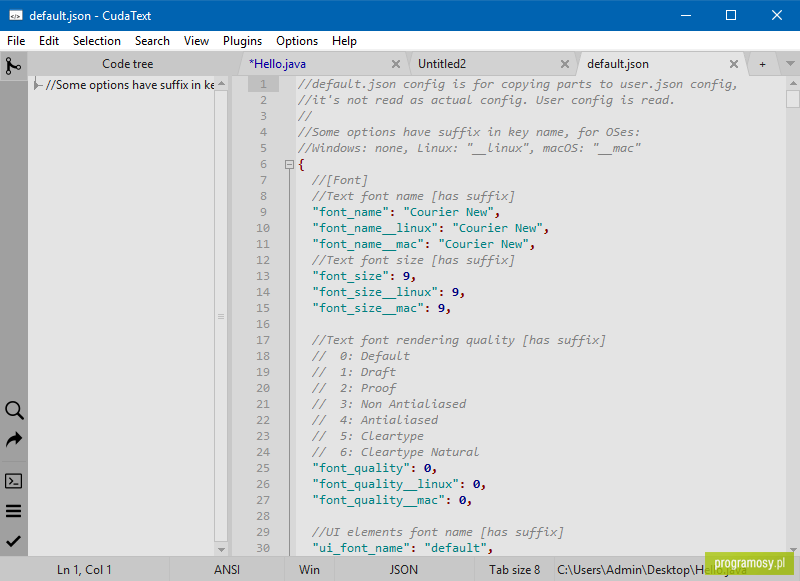This screenshot has width=800, height=581.
Task: Change Tab size 8 in status bar
Action: pos(514,570)
